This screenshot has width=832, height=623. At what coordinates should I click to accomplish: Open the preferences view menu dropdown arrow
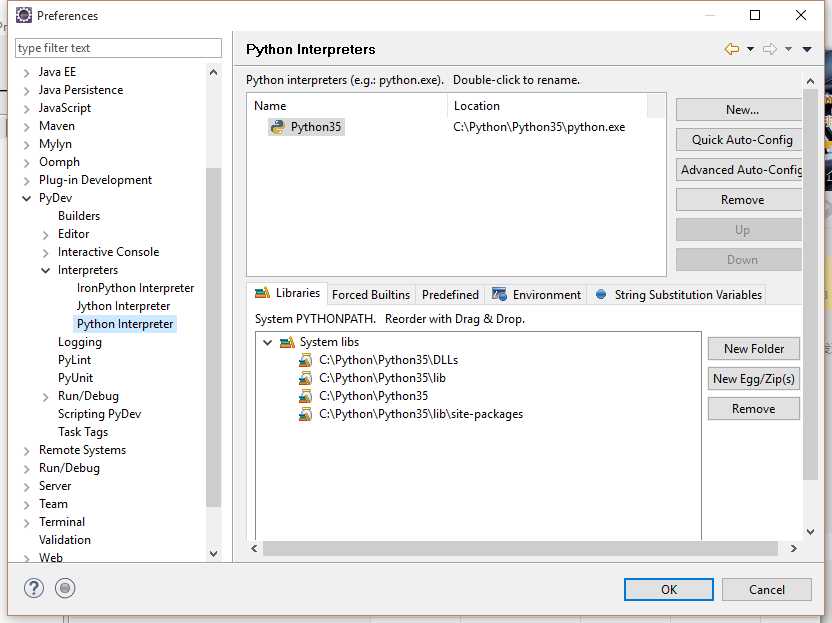pyautogui.click(x=807, y=49)
